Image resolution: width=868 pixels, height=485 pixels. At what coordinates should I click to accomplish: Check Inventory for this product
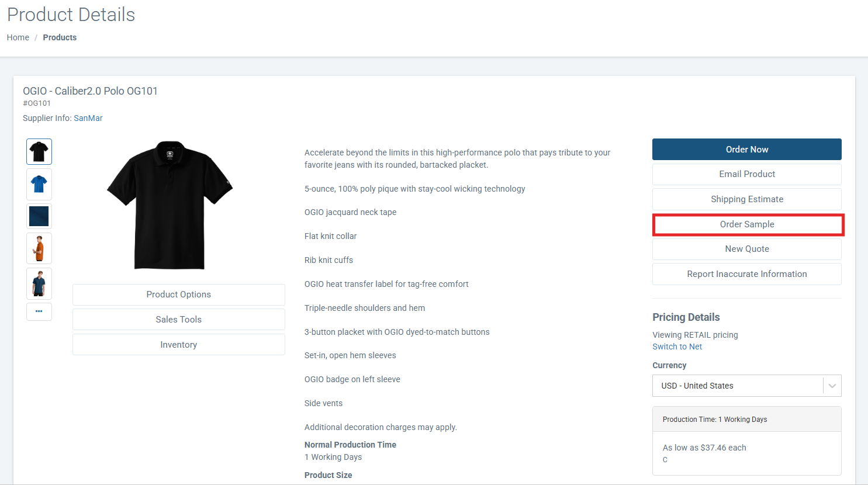pyautogui.click(x=179, y=345)
